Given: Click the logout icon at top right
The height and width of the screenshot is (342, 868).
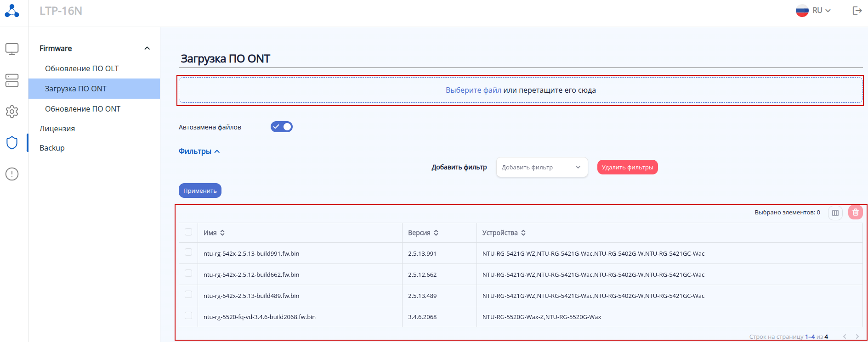Looking at the screenshot, I should 857,11.
